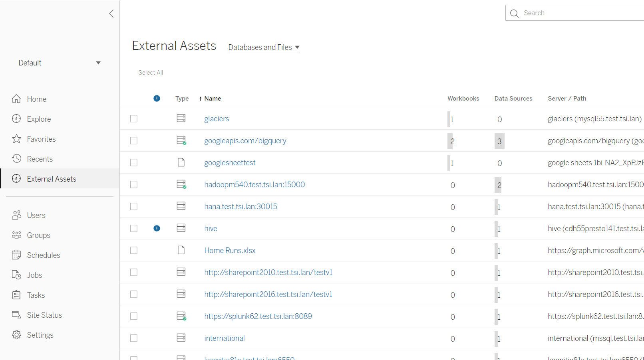Select the checkbox beside googleapis.com/bigquery
The height and width of the screenshot is (360, 644).
(133, 140)
